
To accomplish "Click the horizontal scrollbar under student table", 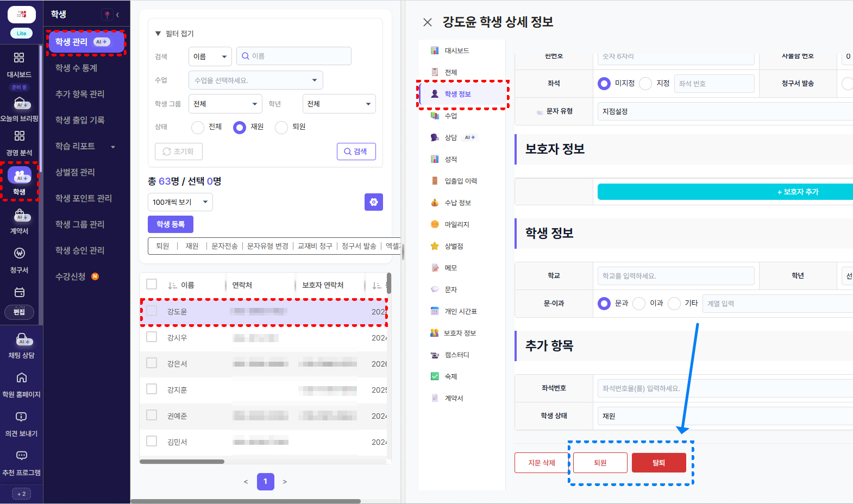I will (x=182, y=462).
